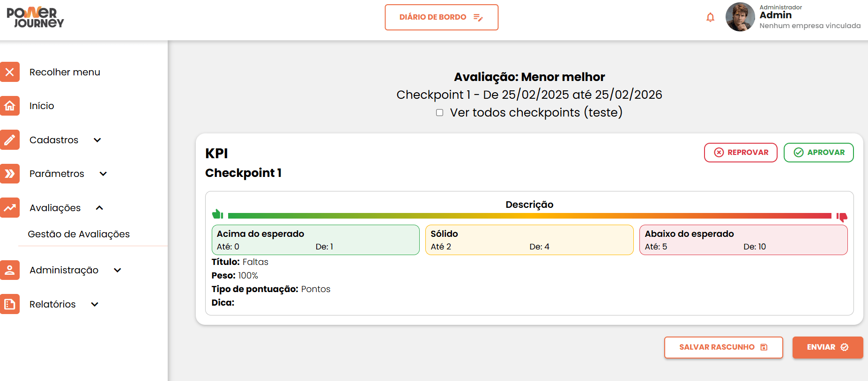Screen dimensions: 868x381
Task: Expand the Parâmetros chevron
Action: pos(104,174)
